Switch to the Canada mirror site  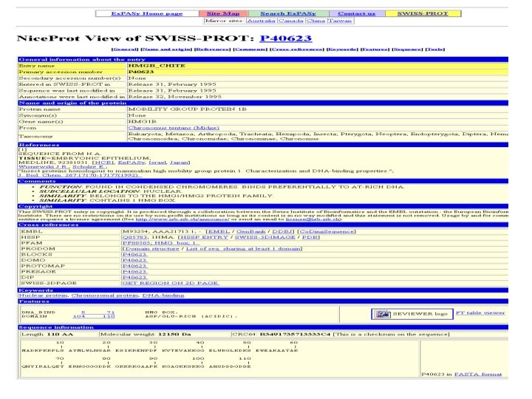click(x=291, y=21)
